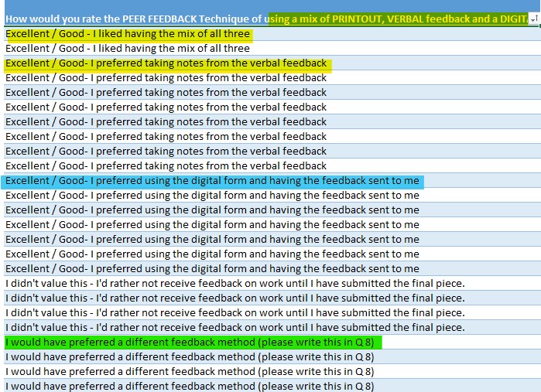This screenshot has height=392, width=541.
Task: Select the second "I didn't value this" row
Action: (235, 298)
